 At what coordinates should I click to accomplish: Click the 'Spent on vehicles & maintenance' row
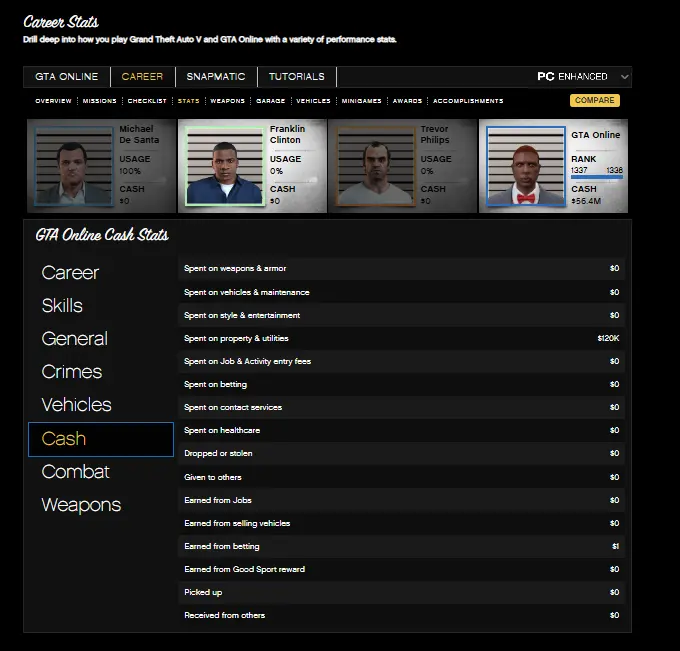pyautogui.click(x=401, y=292)
